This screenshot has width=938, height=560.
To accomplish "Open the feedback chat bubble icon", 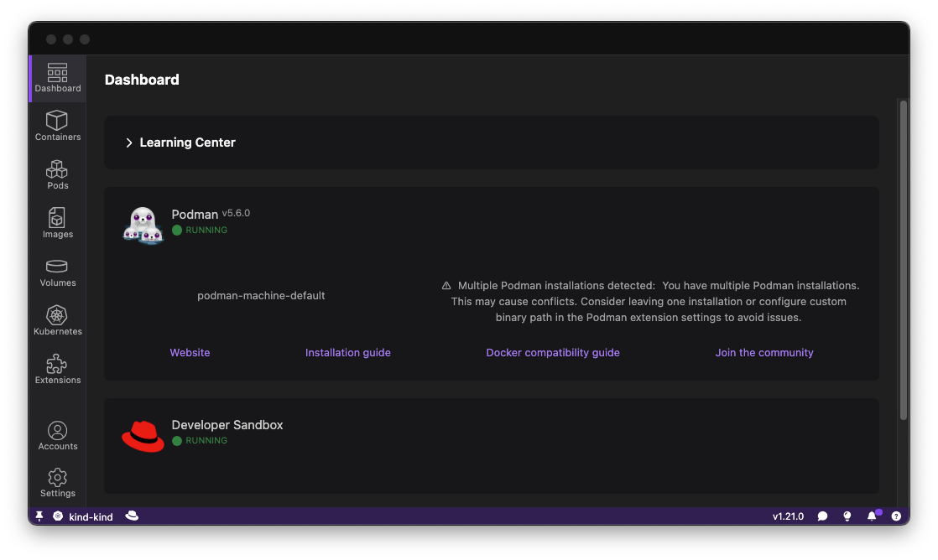I will (x=823, y=516).
